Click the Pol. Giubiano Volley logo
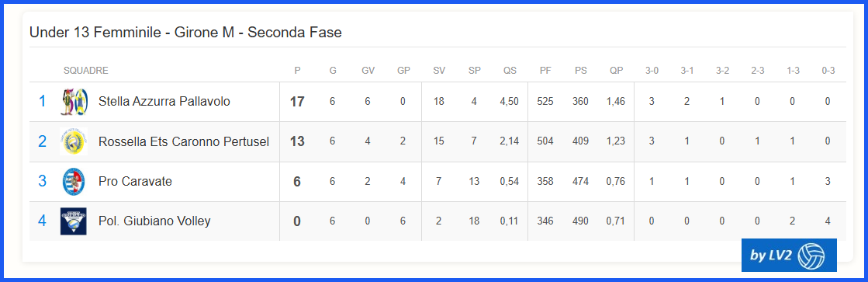The image size is (868, 282). [74, 221]
